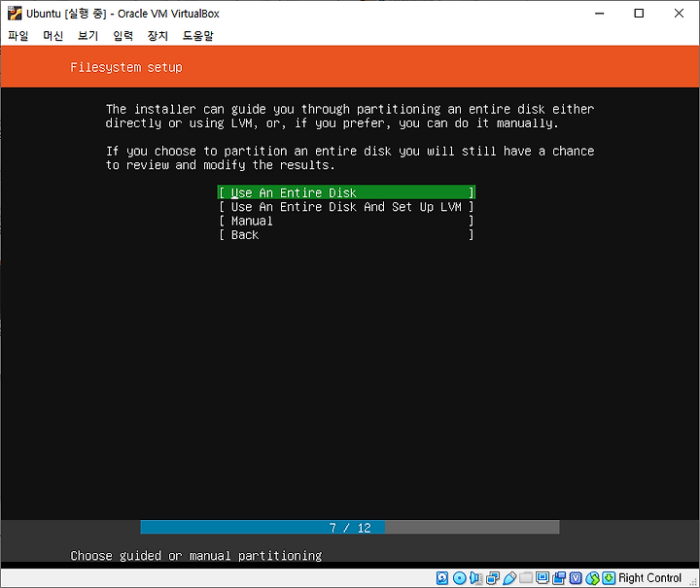Choose Use An Entire Disk And Set Up LVM
Image resolution: width=700 pixels, height=588 pixels.
click(346, 207)
